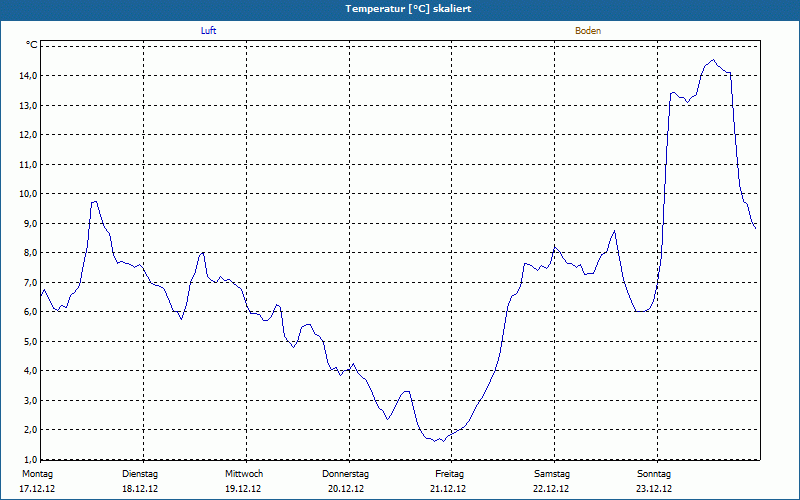Screen dimensions: 800x500
Task: Click the '11,0' y-axis value
Action: point(28,164)
